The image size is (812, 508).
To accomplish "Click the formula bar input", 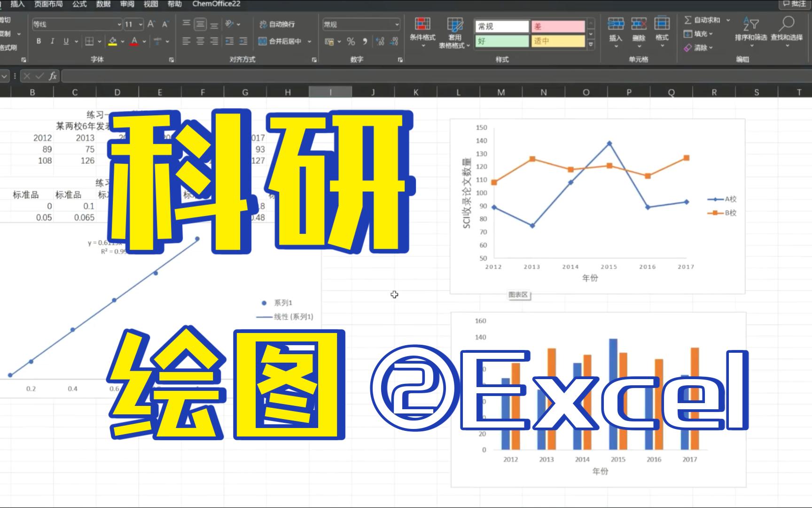I will click(x=436, y=76).
